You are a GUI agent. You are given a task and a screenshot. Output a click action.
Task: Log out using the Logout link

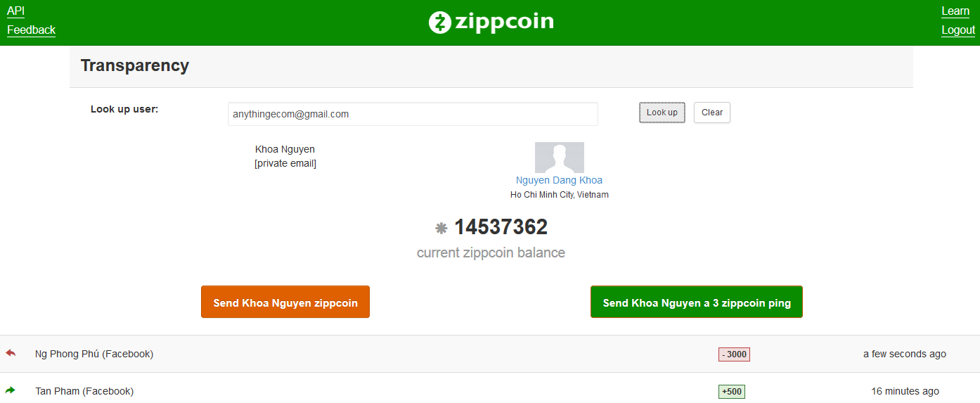(958, 30)
